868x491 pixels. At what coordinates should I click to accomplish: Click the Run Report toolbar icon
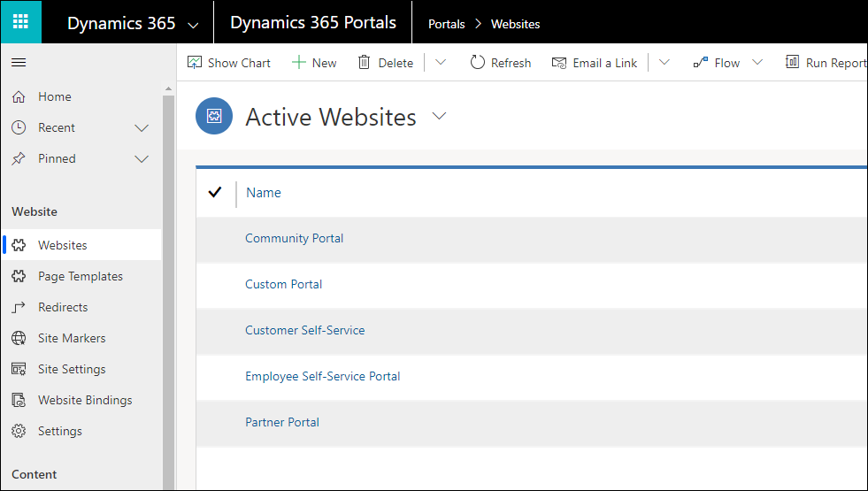coord(793,63)
